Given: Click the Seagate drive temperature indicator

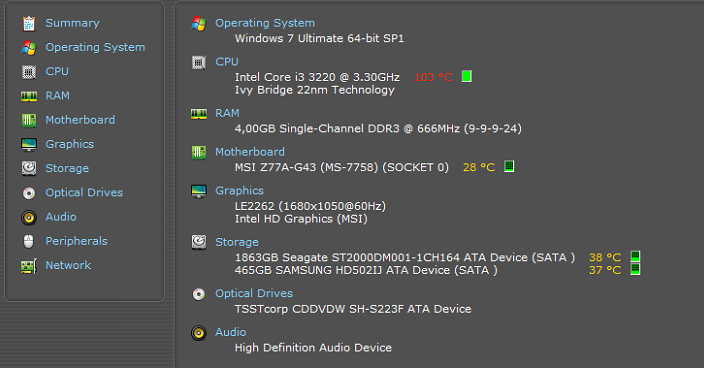Looking at the screenshot, I should tap(635, 257).
